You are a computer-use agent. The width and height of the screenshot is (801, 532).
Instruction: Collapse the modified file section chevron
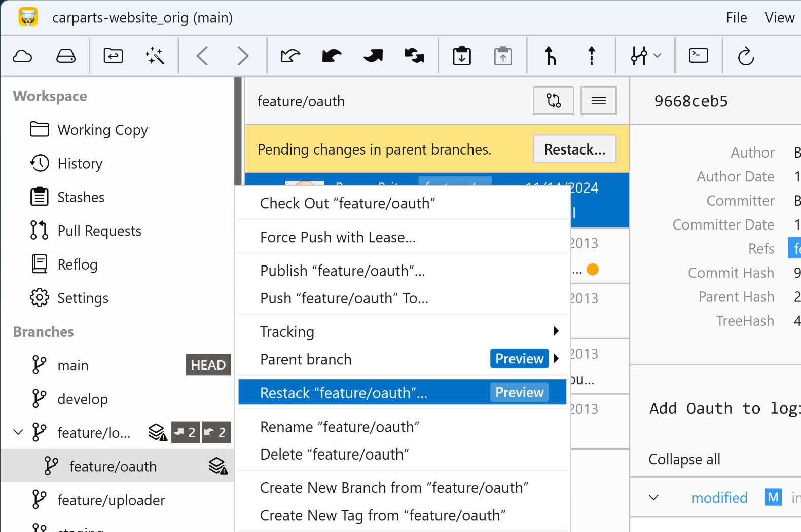point(654,498)
